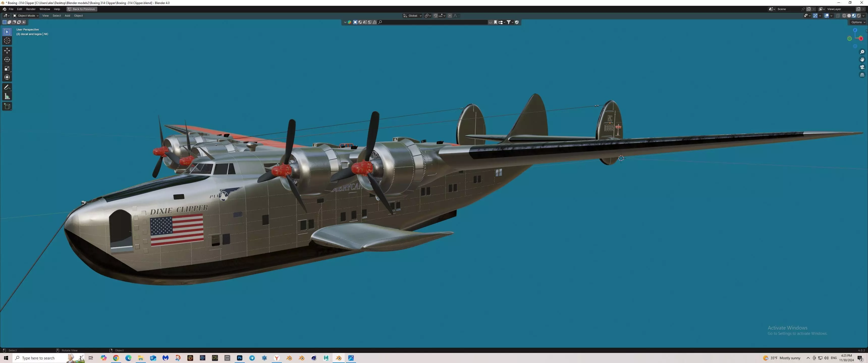Toggle snapping magnet icon
The image size is (868, 363).
pos(435,15)
